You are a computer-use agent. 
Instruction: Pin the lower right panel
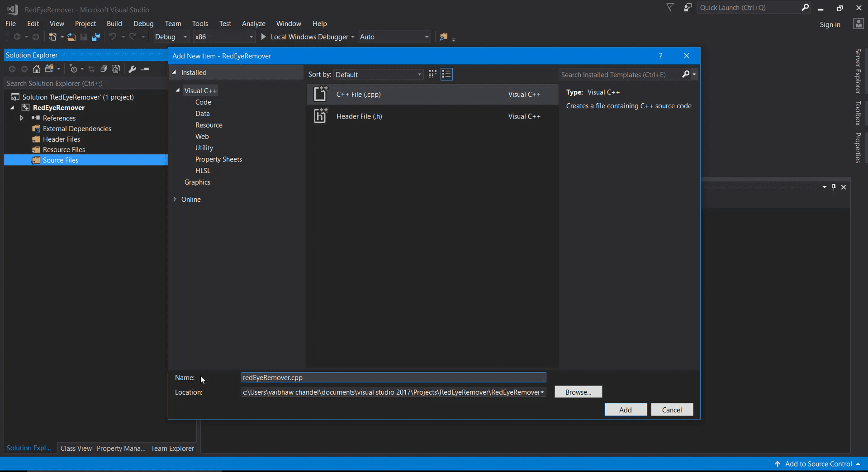coord(834,187)
